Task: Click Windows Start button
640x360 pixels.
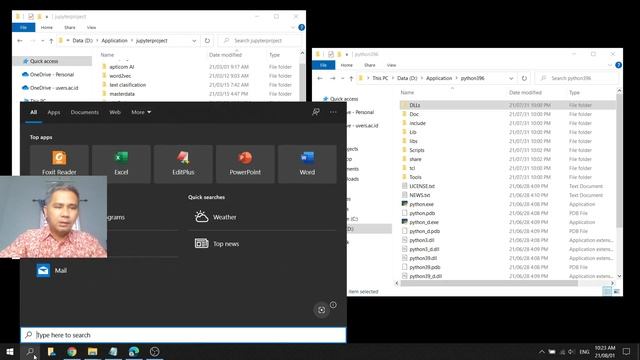Action: (10, 351)
